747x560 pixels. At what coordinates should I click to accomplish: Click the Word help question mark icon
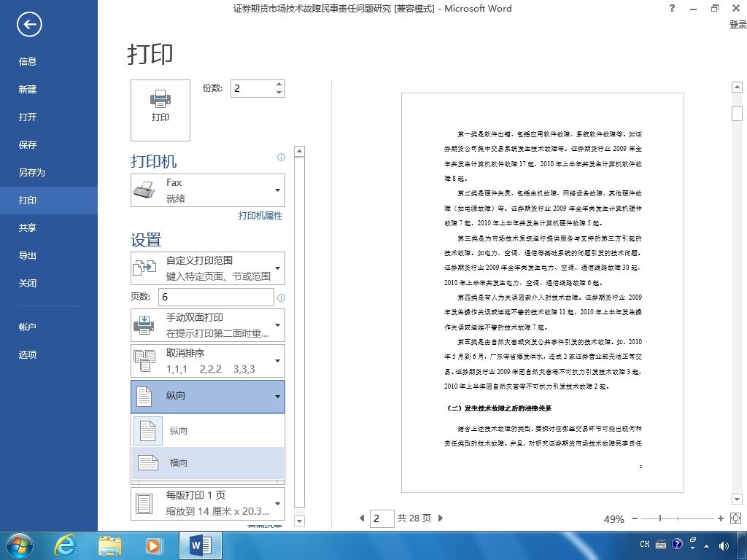coord(672,8)
